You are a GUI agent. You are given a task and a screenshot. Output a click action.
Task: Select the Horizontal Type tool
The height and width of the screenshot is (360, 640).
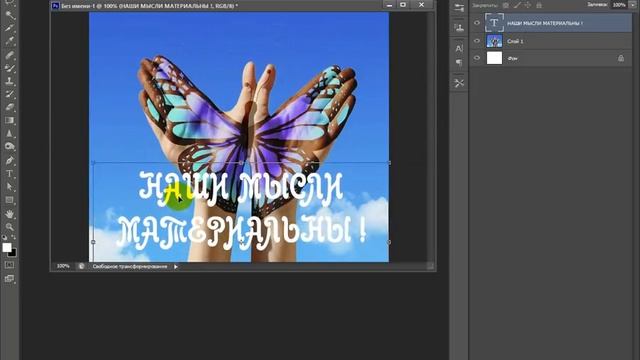[x=10, y=173]
